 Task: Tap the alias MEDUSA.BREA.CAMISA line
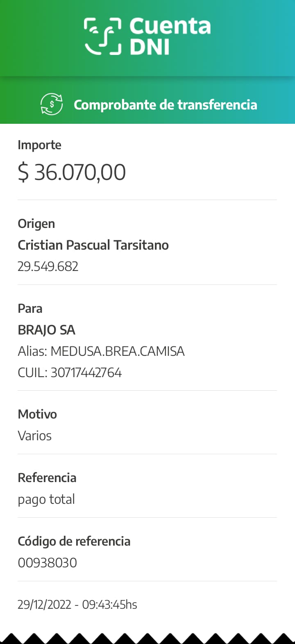101,351
